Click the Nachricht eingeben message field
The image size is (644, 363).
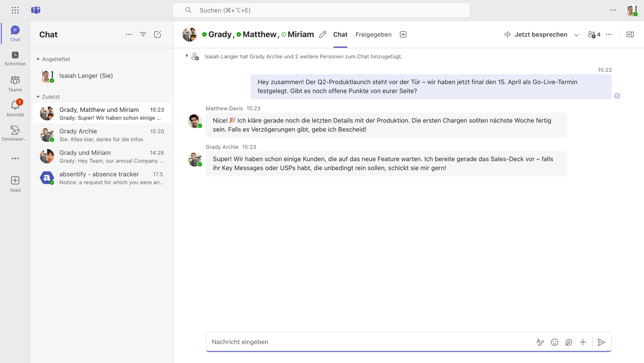pyautogui.click(x=369, y=342)
